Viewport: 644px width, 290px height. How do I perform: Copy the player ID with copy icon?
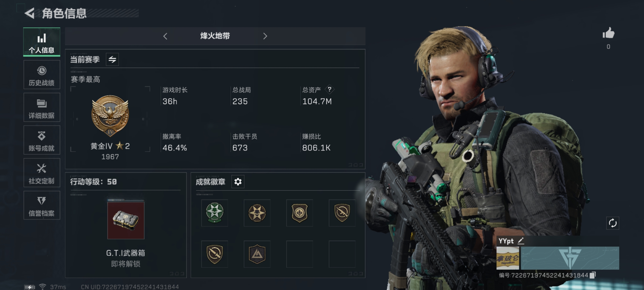point(593,275)
